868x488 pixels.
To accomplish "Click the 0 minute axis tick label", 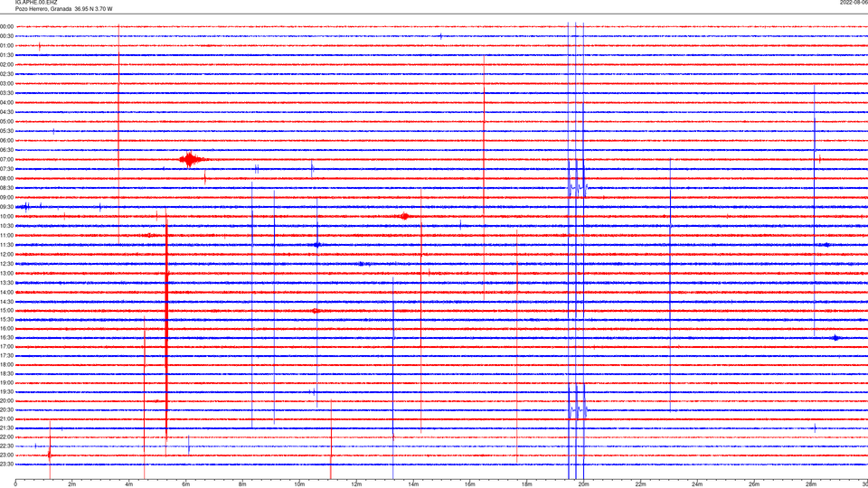I will (15, 484).
